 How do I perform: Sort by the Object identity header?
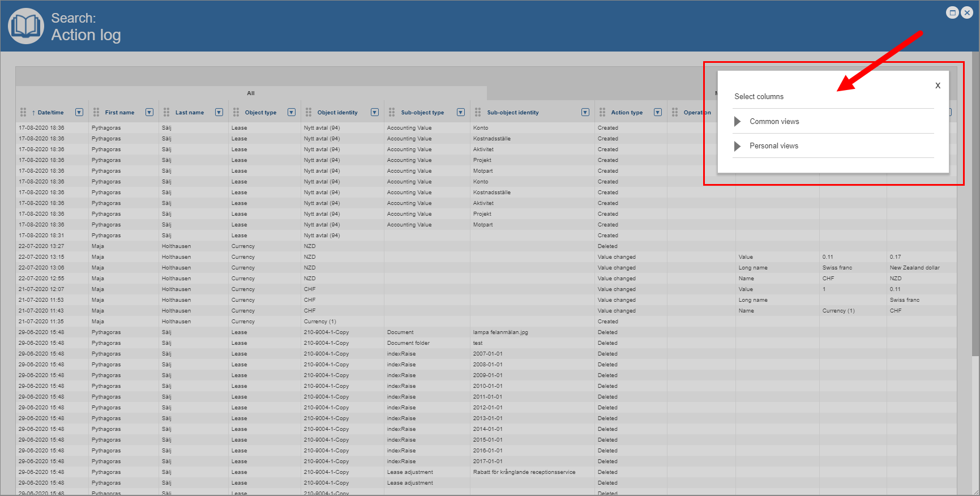pyautogui.click(x=337, y=113)
